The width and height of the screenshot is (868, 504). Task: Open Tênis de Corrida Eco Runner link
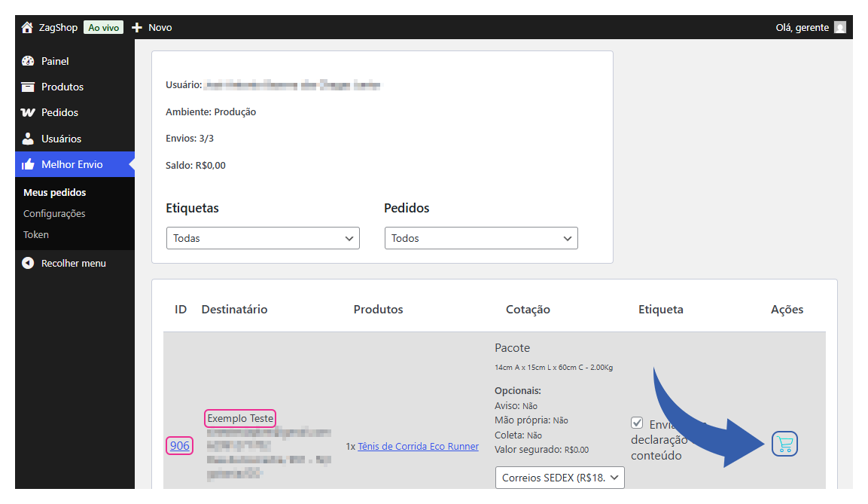[x=418, y=447]
